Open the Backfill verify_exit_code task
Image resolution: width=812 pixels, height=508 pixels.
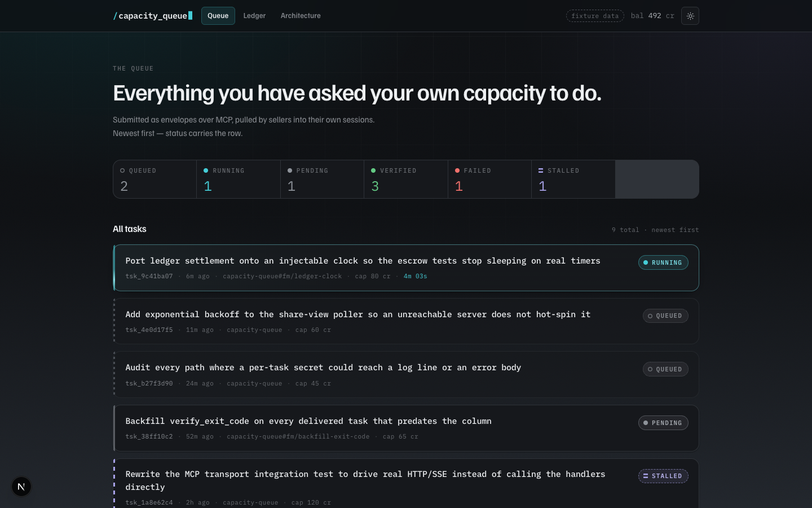(406, 428)
